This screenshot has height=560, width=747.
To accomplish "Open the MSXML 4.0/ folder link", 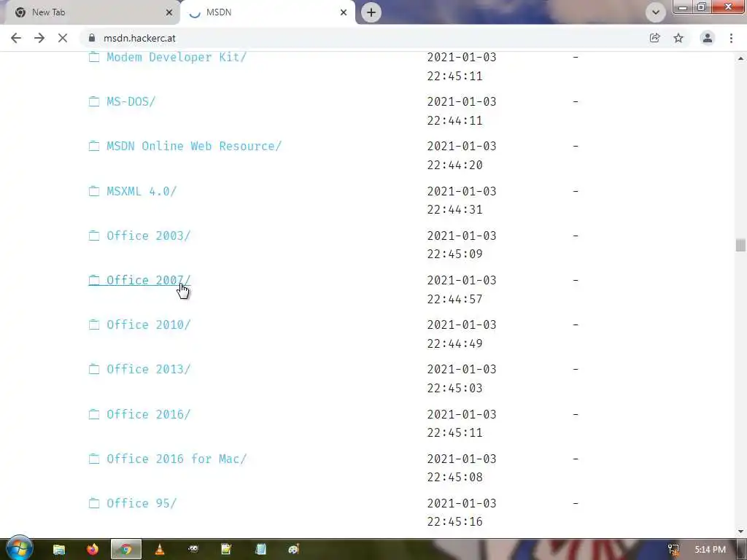I will tap(142, 191).
